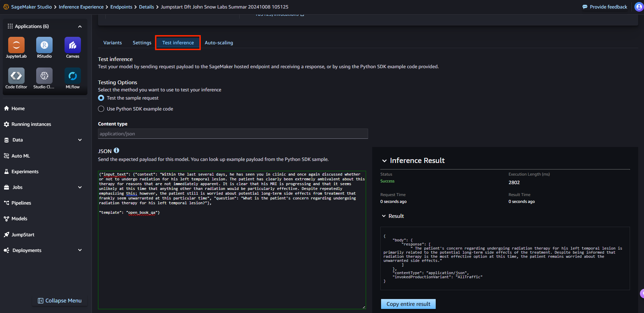Click the Result Time '0 seconds ago' value
Image resolution: width=644 pixels, height=313 pixels.
pyautogui.click(x=521, y=202)
